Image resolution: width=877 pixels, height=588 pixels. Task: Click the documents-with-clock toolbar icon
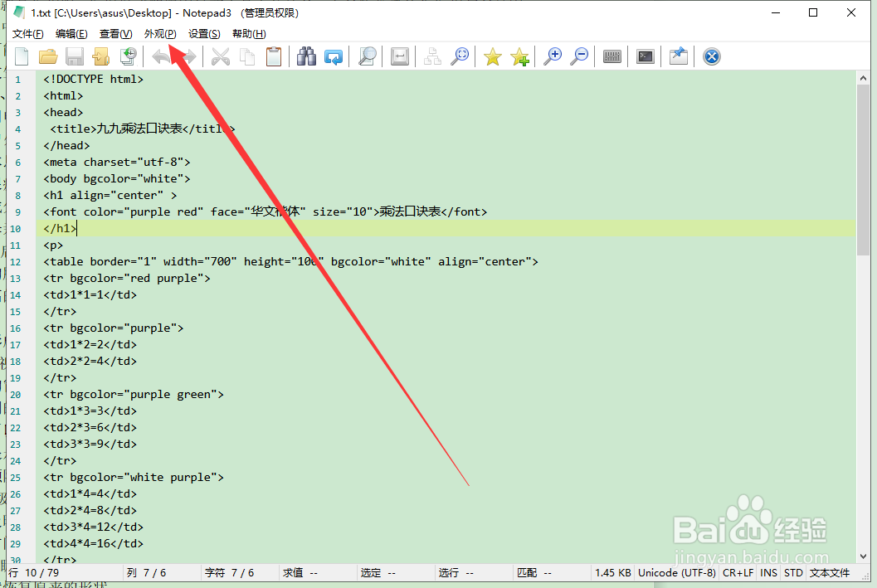(128, 56)
